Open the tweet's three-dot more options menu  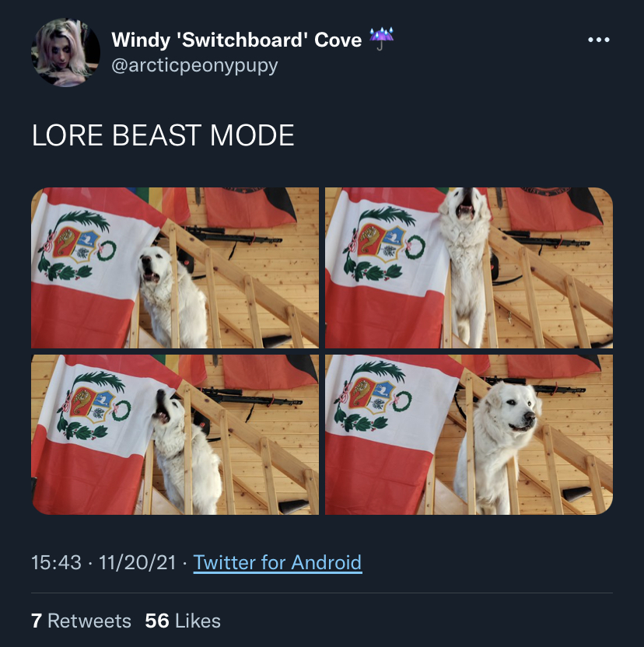point(599,40)
